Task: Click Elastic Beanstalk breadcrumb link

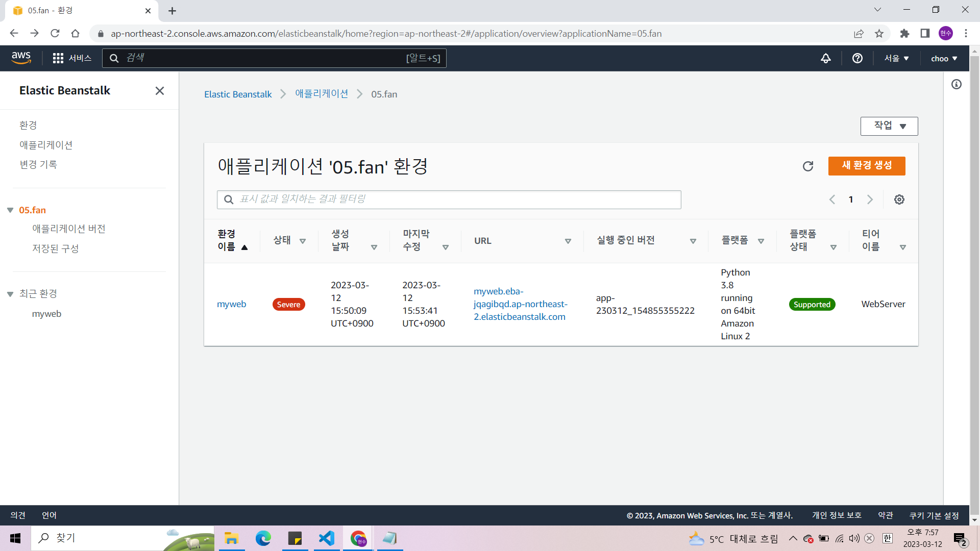Action: pyautogui.click(x=238, y=94)
